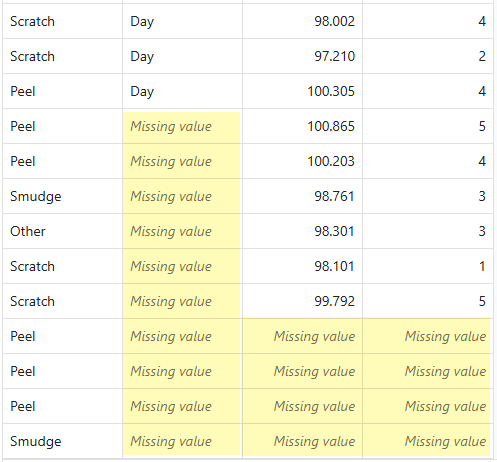The height and width of the screenshot is (462, 497).
Task: Select the 100.305 value cell
Action: click(302, 91)
